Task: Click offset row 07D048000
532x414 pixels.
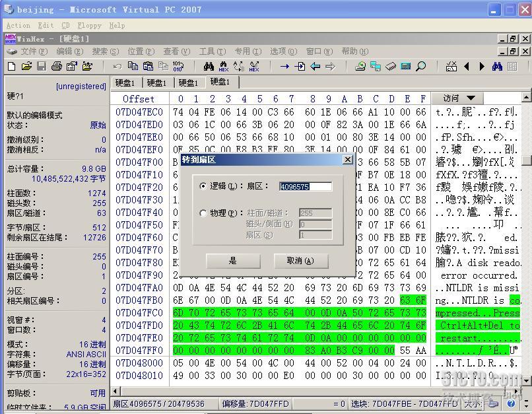Action: coord(139,363)
